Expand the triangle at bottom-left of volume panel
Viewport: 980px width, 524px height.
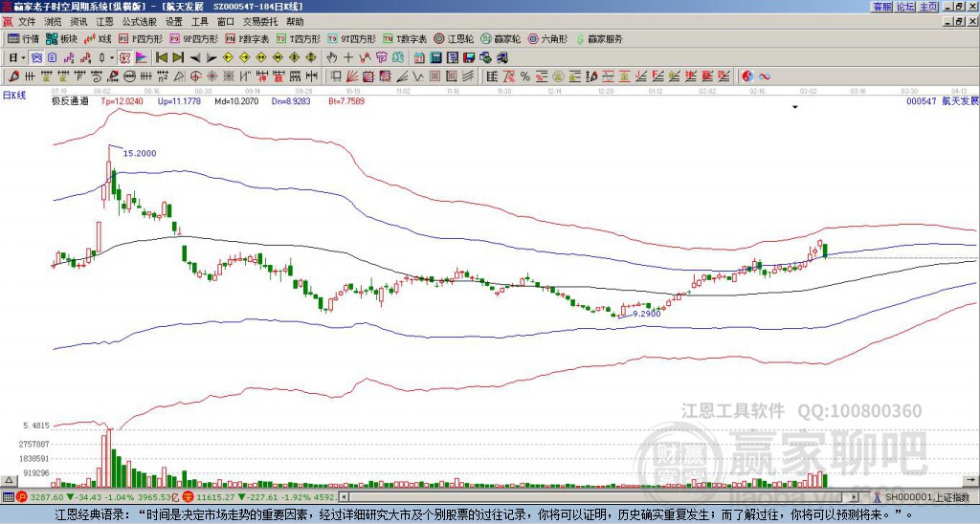9,480
